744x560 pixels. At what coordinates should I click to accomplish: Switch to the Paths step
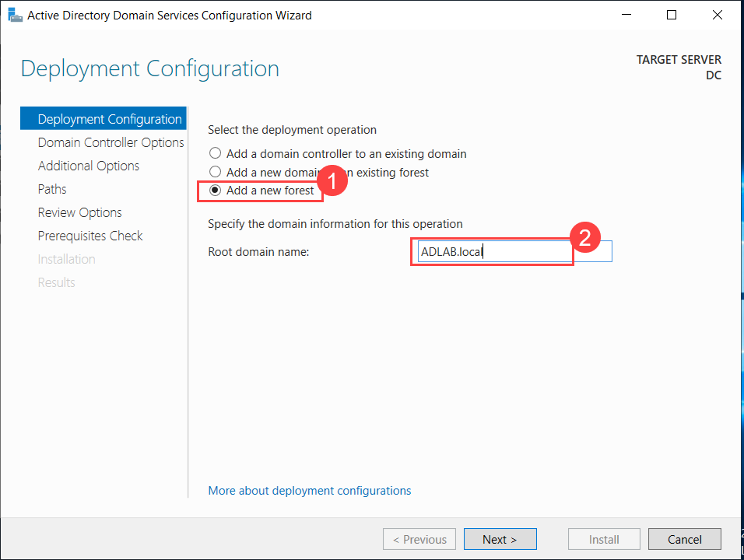click(x=52, y=189)
